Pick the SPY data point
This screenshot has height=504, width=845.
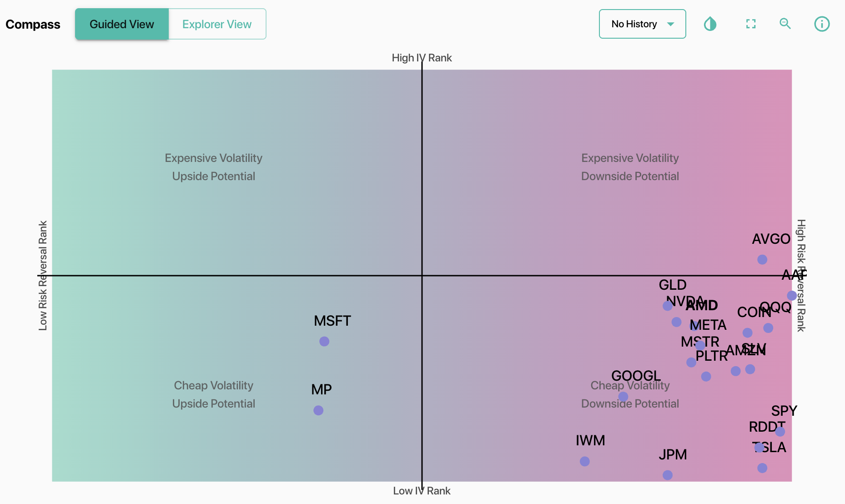[x=780, y=431]
